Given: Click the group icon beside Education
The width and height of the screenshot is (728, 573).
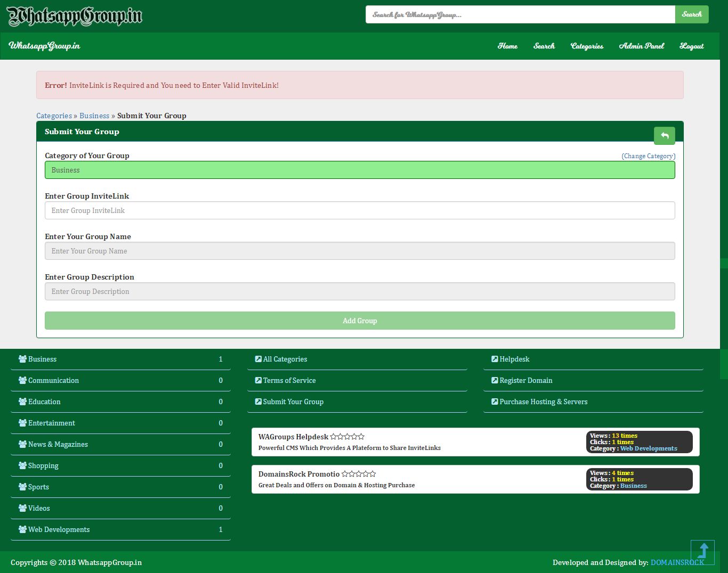Looking at the screenshot, I should [x=22, y=402].
